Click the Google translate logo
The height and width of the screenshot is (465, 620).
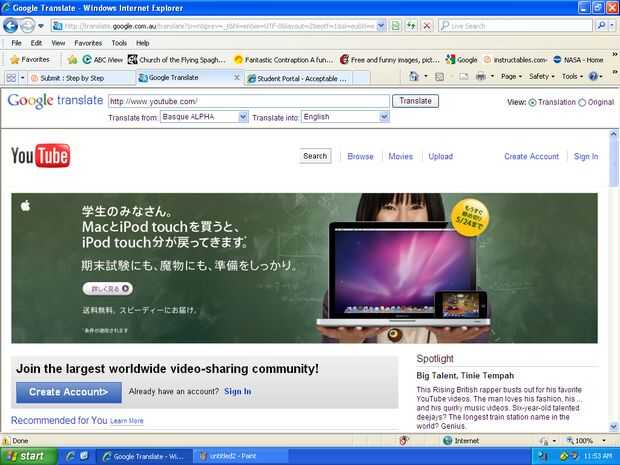pyautogui.click(x=55, y=100)
